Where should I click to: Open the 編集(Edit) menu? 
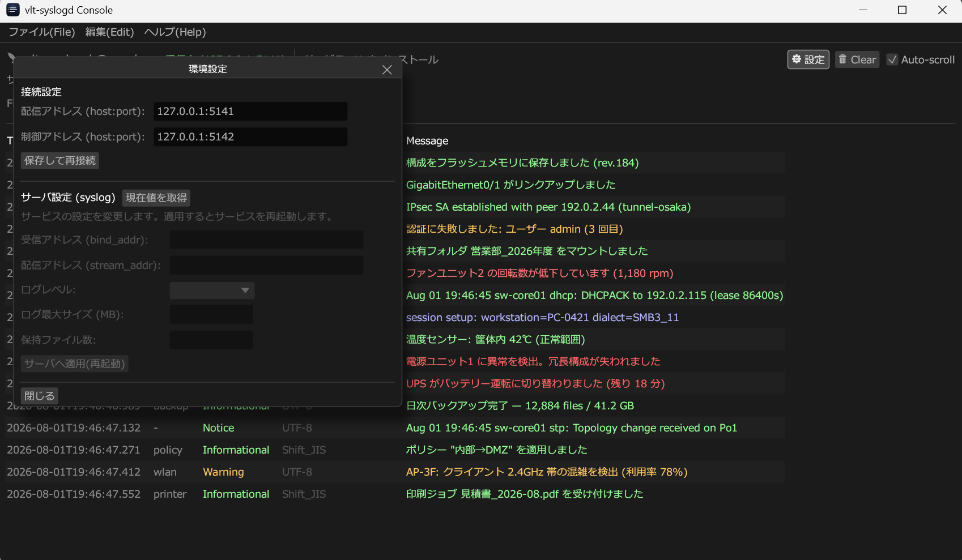110,32
